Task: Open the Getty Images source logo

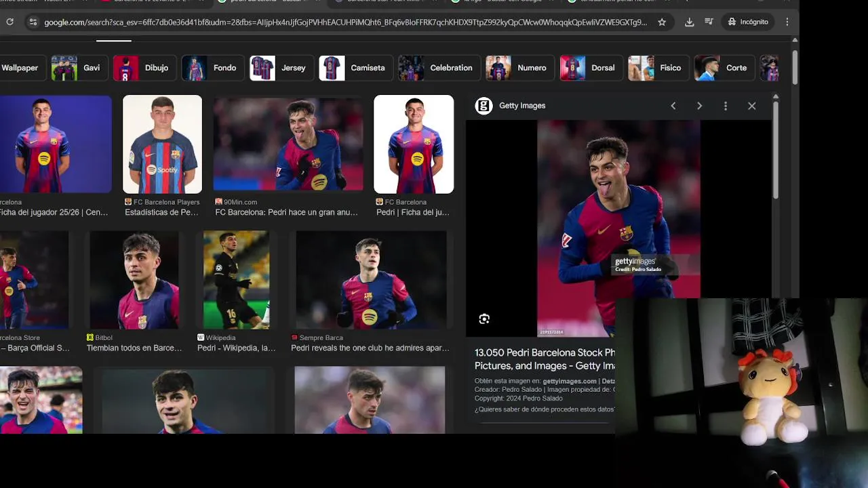Action: [x=484, y=106]
